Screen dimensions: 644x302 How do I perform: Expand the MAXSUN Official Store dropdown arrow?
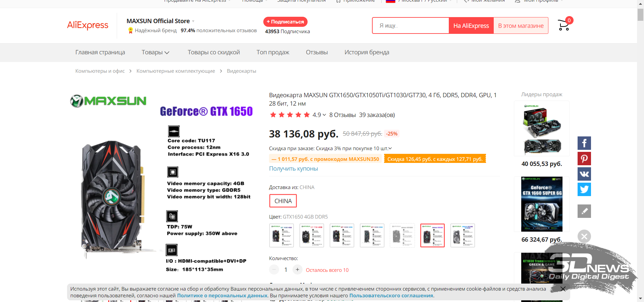coord(193,21)
